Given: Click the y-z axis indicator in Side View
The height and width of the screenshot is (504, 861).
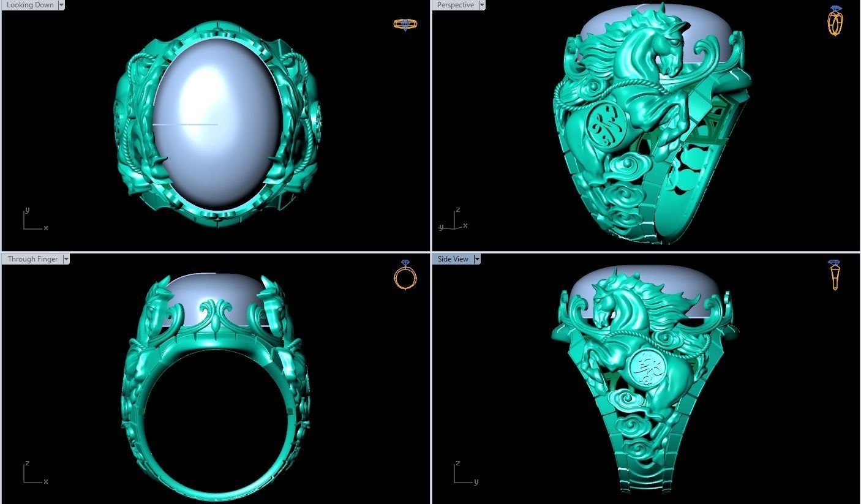Looking at the screenshot, I should 465,473.
